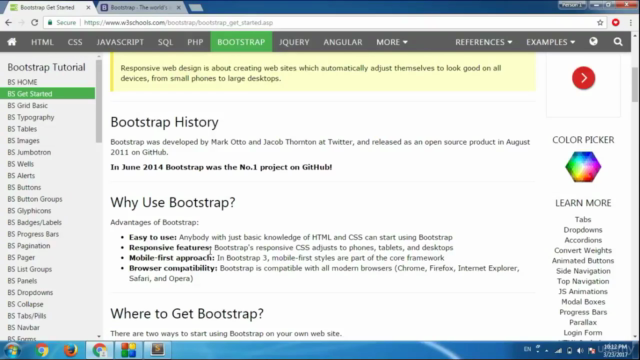The width and height of the screenshot is (640, 360).
Task: Click the page vertical scrollbar thumb
Action: tap(635, 85)
